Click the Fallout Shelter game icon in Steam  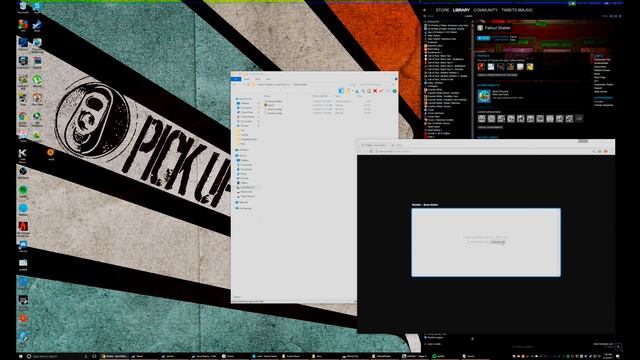(480, 28)
